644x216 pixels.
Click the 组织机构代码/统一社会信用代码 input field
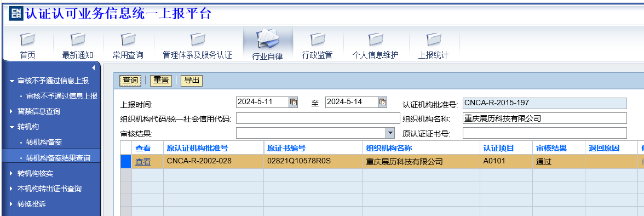click(318, 118)
